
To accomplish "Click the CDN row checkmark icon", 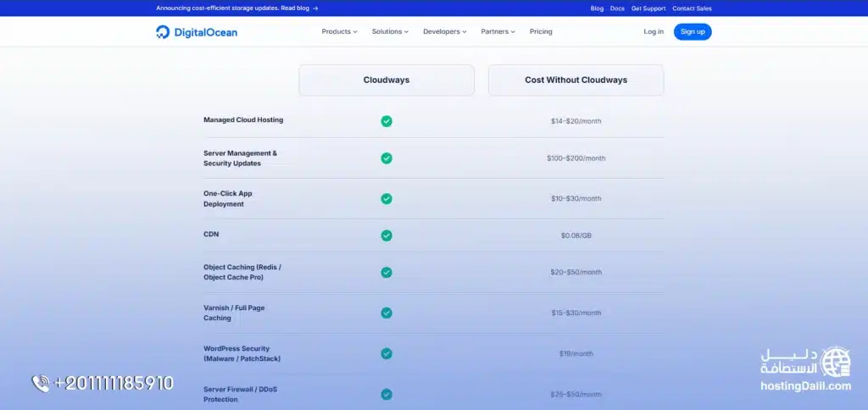I will [387, 235].
